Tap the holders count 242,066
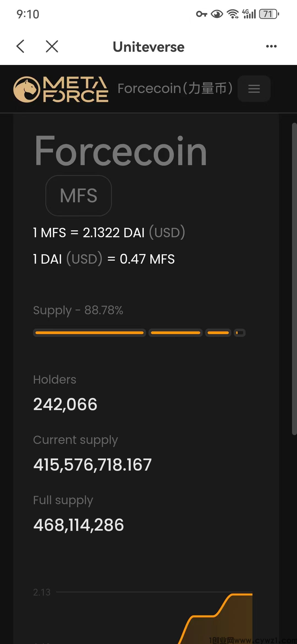 click(65, 404)
